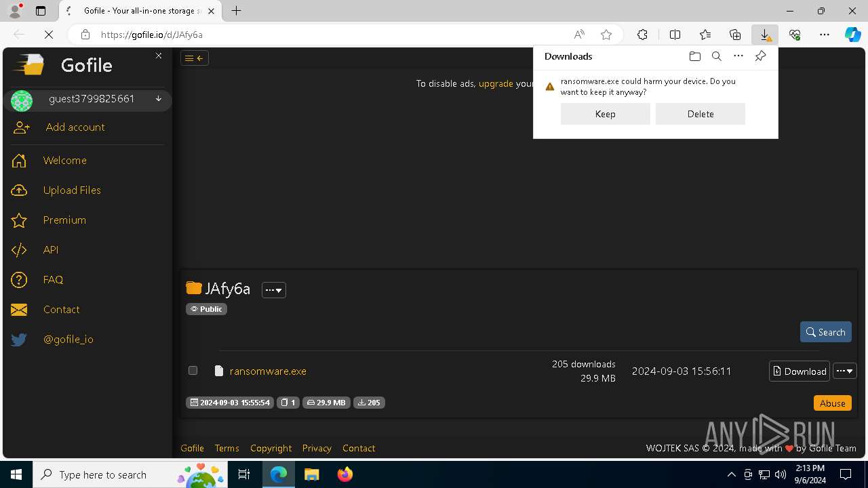Viewport: 868px width, 488px height.
Task: Open Gofile footer link
Action: coord(192,448)
